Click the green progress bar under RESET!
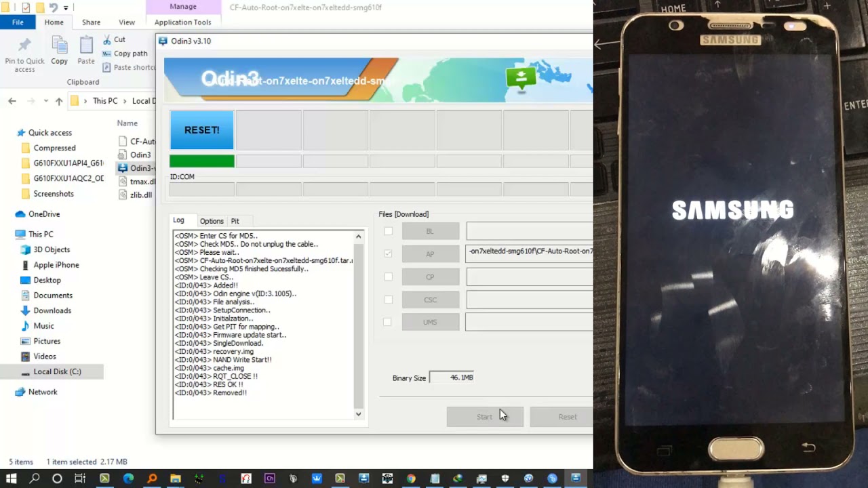The height and width of the screenshot is (488, 868). (x=201, y=161)
